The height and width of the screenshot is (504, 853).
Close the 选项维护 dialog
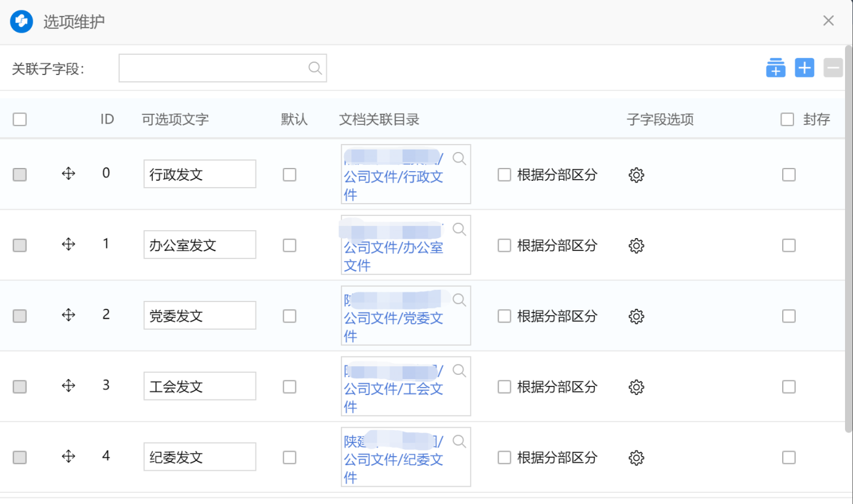coord(828,21)
